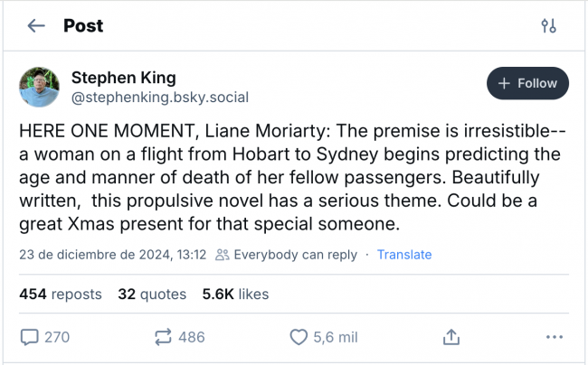Like the post with heart icon
Screen dimensions: 588x365
coord(299,337)
